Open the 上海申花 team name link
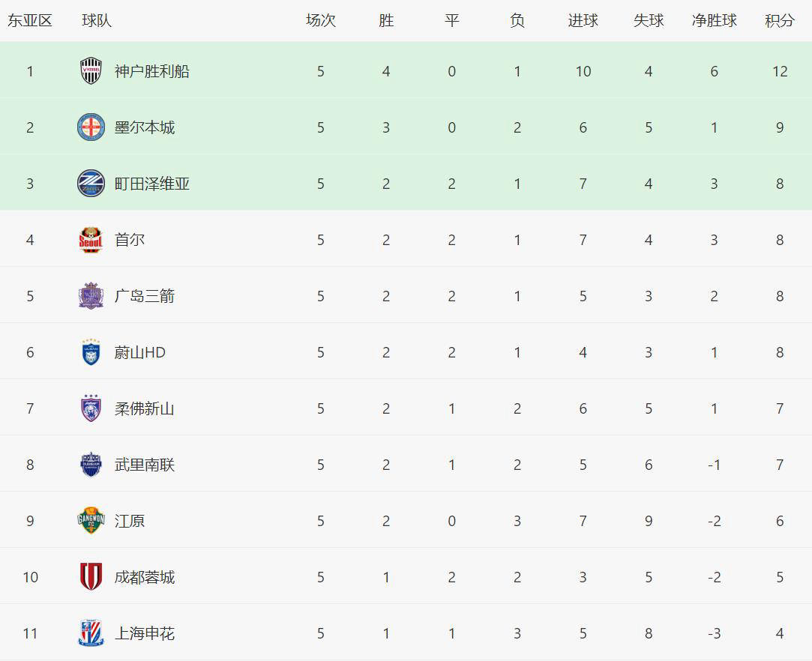 coord(144,633)
